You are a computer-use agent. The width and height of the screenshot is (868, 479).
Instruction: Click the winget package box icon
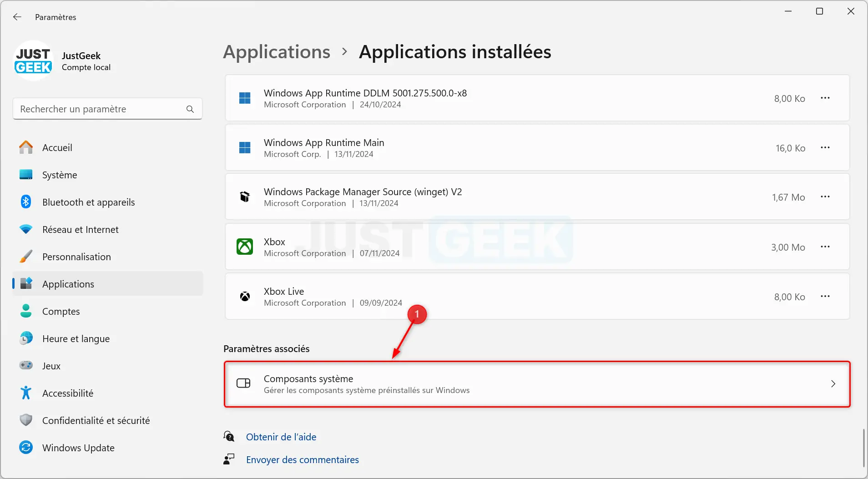pos(245,197)
